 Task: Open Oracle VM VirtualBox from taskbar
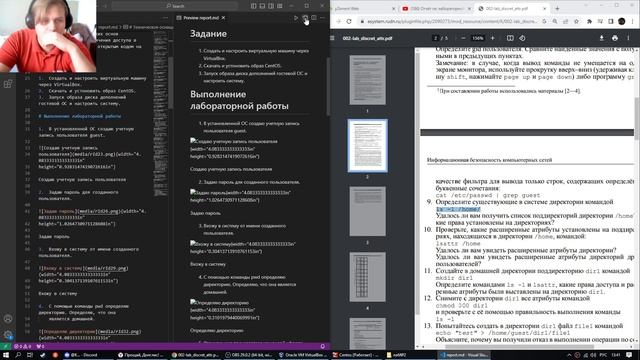pos(304,355)
